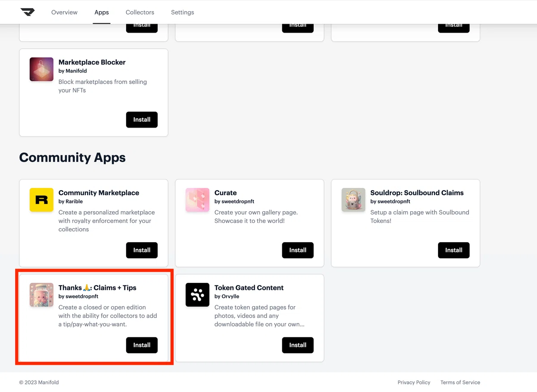This screenshot has width=537, height=392.
Task: Click the 'by Rarible' author text
Action: 71,201
